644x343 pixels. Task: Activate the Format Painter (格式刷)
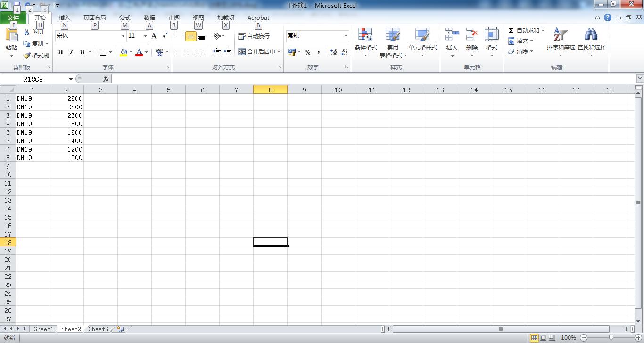coord(36,55)
